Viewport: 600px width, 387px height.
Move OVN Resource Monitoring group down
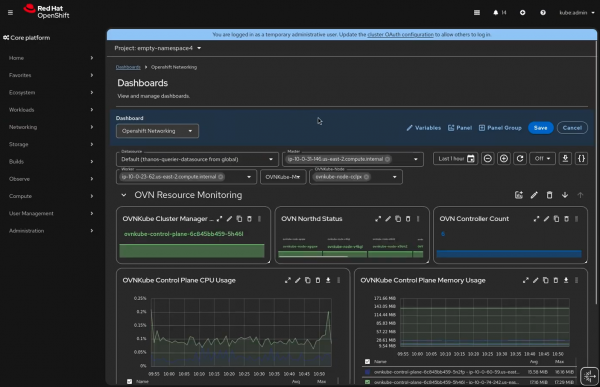565,195
